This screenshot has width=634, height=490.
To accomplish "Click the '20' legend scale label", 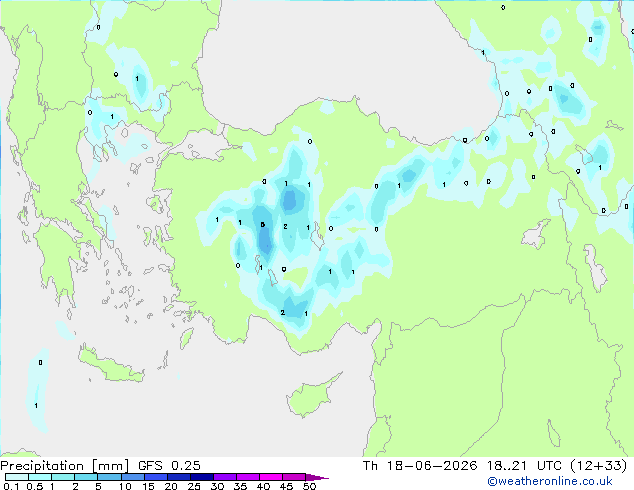I will (x=171, y=486).
